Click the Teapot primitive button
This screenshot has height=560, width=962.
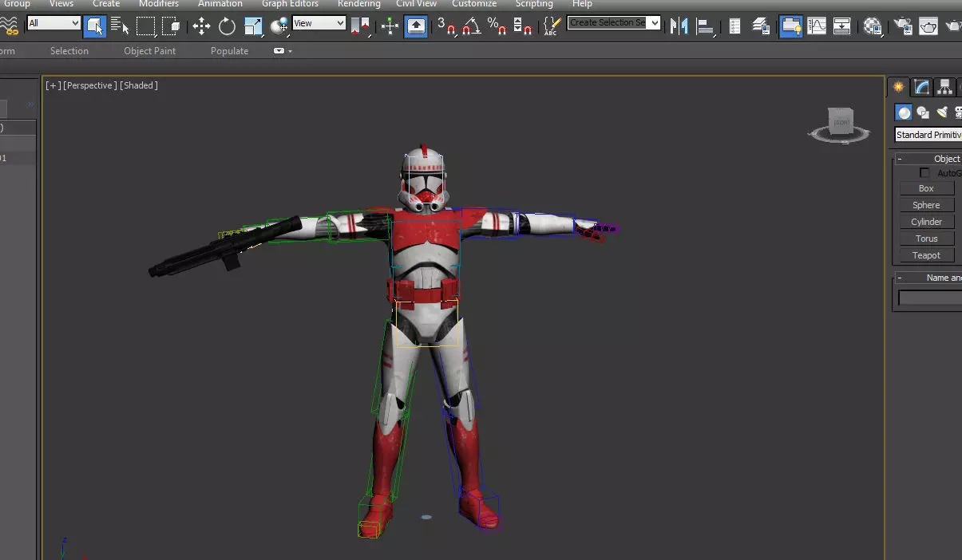click(x=926, y=255)
